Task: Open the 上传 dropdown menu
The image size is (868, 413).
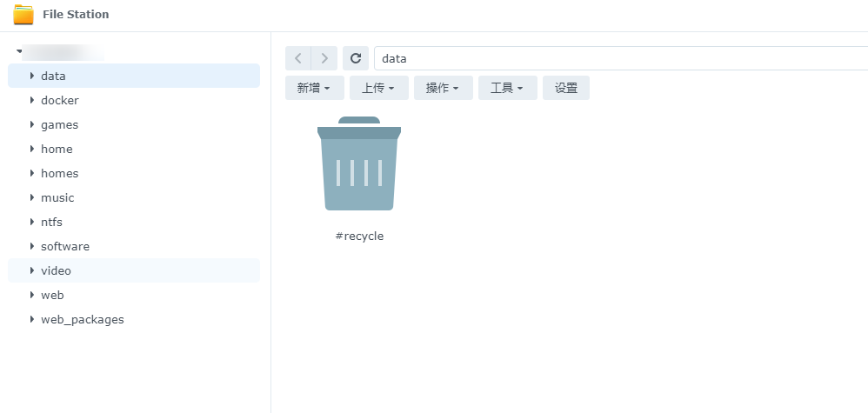Action: pyautogui.click(x=378, y=88)
